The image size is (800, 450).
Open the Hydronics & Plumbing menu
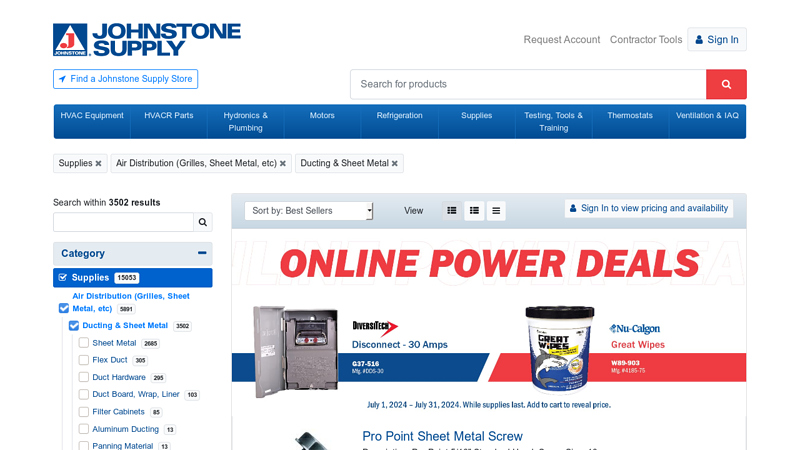point(245,121)
